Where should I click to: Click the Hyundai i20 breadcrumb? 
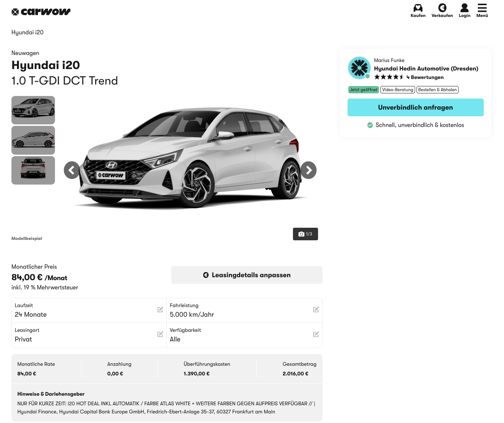[x=27, y=32]
